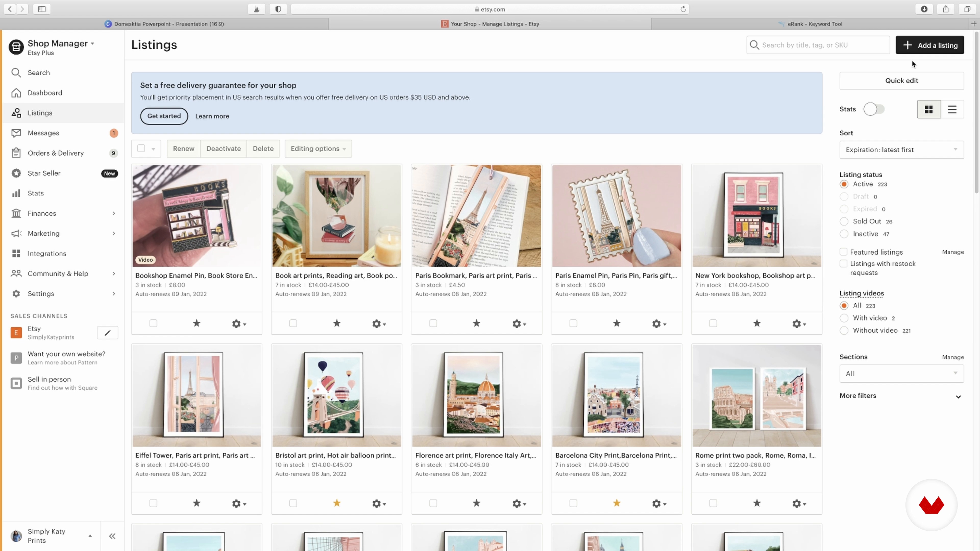This screenshot has width=980, height=551.
Task: Open Editing options dropdown
Action: (318, 149)
